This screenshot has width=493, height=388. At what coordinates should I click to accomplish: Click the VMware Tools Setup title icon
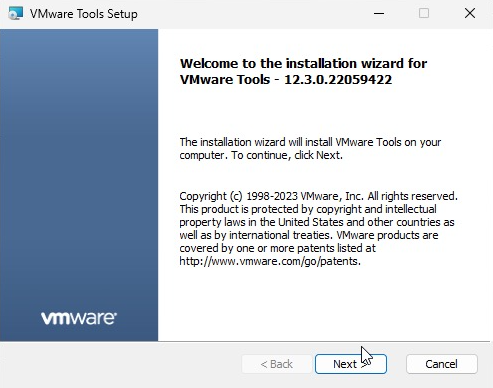(x=15, y=14)
